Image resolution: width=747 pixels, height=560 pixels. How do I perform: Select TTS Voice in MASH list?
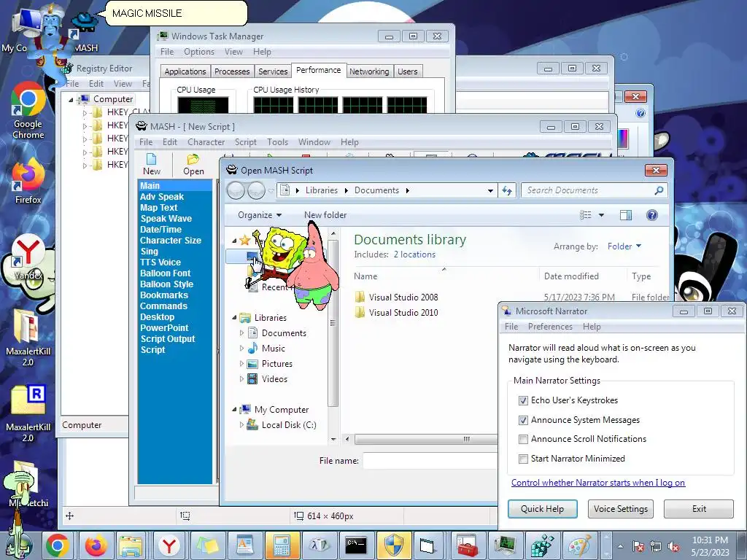click(160, 262)
